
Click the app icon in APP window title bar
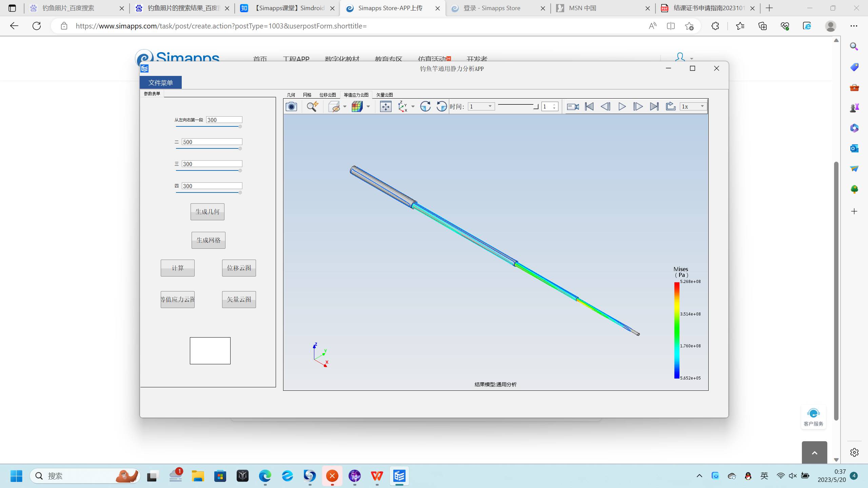(145, 68)
